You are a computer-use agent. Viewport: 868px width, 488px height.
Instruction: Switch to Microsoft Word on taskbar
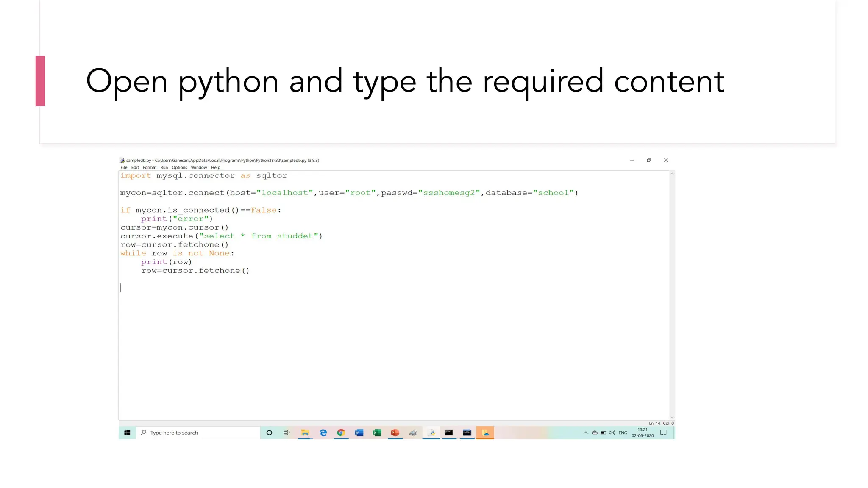pos(359,433)
